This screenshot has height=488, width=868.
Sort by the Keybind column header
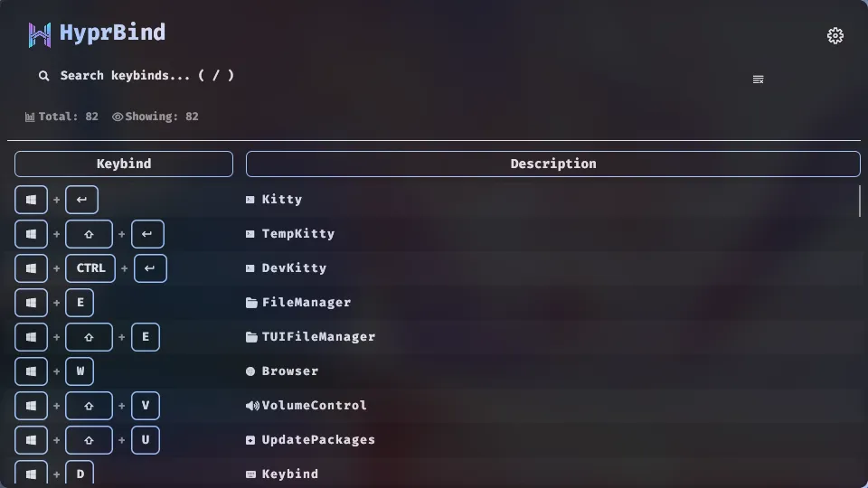[124, 164]
